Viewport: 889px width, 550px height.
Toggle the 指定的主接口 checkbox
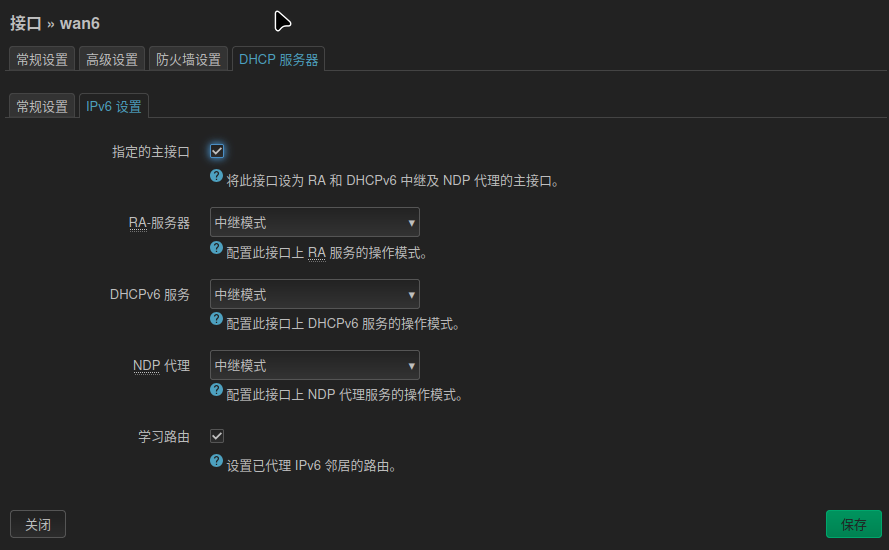(x=217, y=151)
